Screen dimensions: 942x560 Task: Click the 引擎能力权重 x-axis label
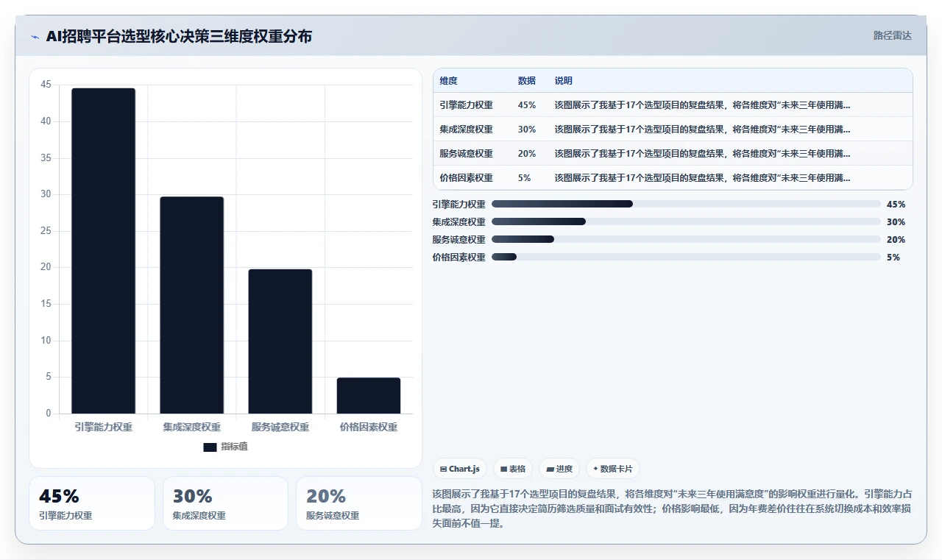click(103, 427)
